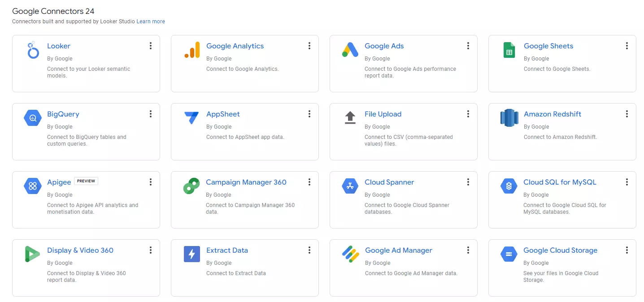This screenshot has width=644, height=302.
Task: Click the Cloud Spanner hexagon icon
Action: pyautogui.click(x=350, y=186)
